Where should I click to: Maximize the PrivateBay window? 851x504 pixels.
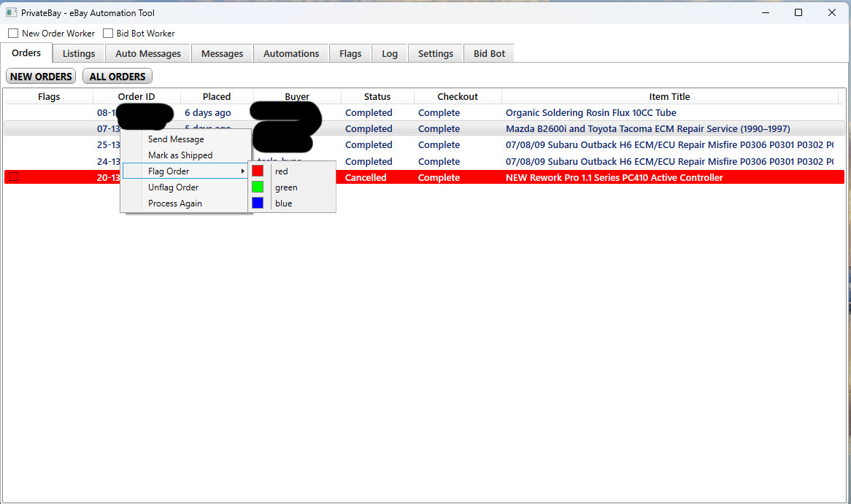point(798,12)
